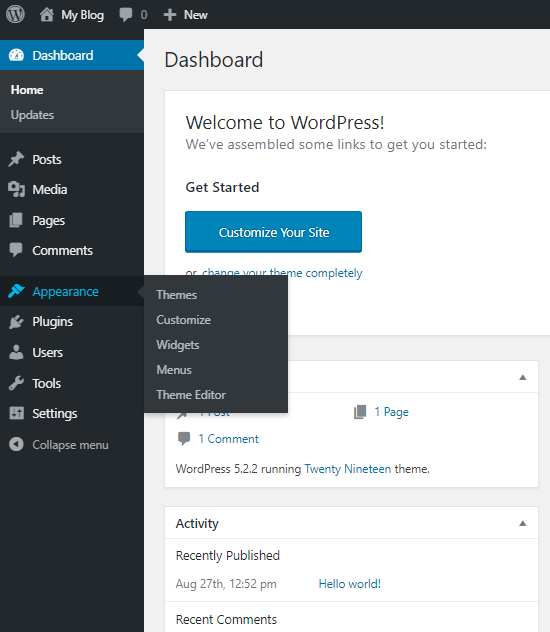Viewport: 550px width, 632px height.
Task: Click the plus icon next to New
Action: pyautogui.click(x=170, y=15)
